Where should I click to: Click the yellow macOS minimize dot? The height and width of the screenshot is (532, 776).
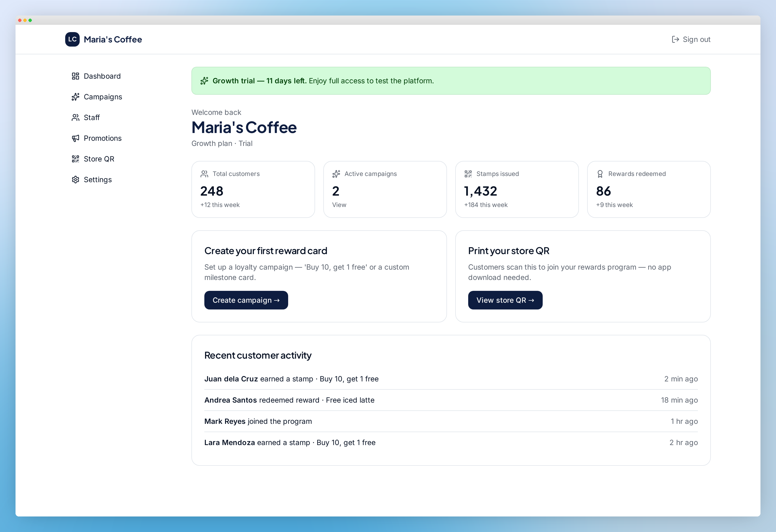click(25, 20)
